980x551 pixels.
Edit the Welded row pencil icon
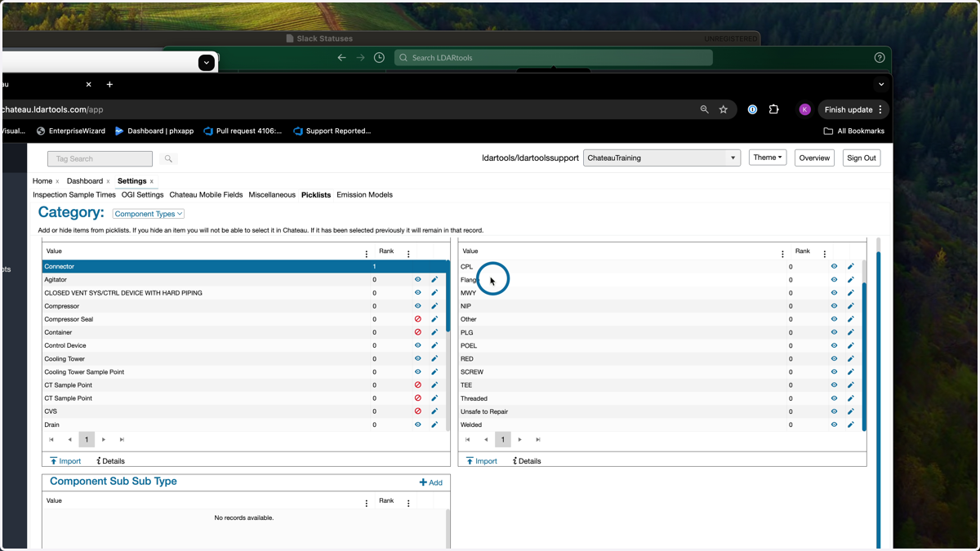tap(850, 424)
